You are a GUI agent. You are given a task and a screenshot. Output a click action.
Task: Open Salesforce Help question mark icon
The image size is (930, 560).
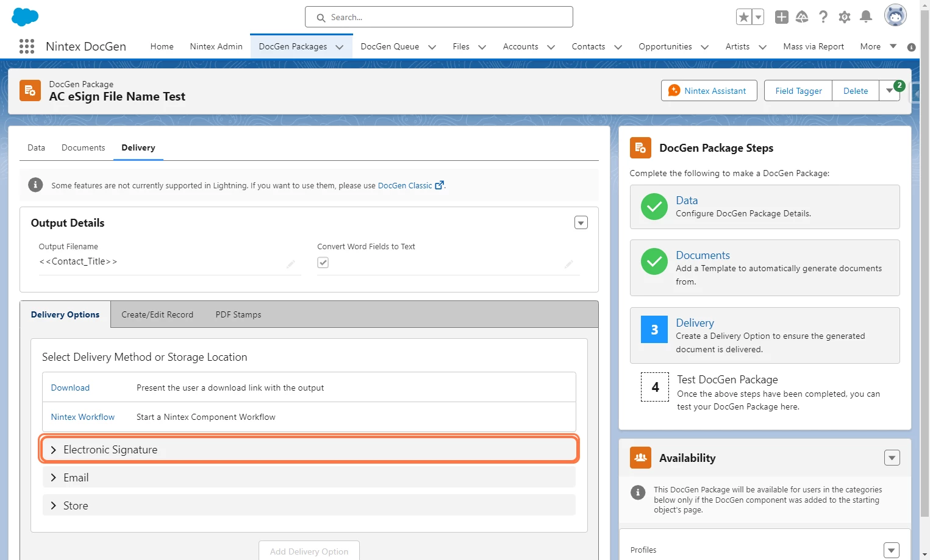click(823, 17)
